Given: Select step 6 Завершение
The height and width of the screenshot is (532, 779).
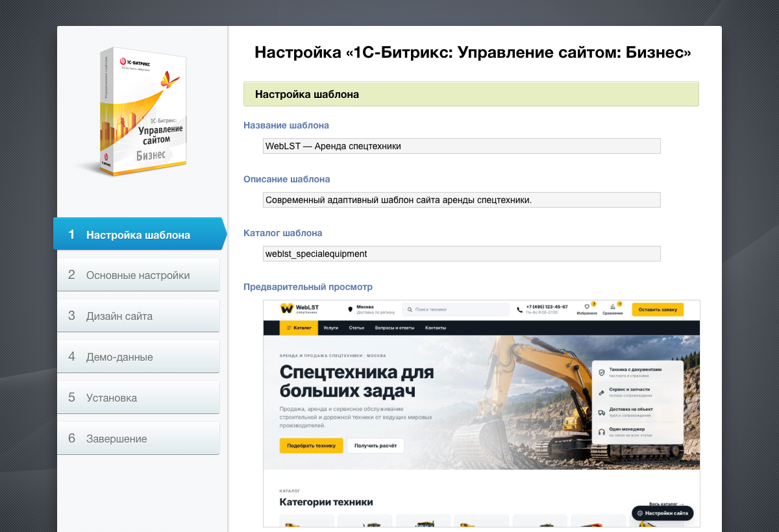Looking at the screenshot, I should pyautogui.click(x=138, y=439).
